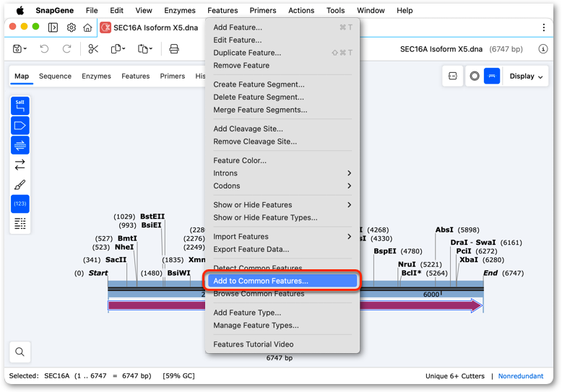Screen dimensions: 562x392
Task: Click the save file icon
Action: point(17,49)
